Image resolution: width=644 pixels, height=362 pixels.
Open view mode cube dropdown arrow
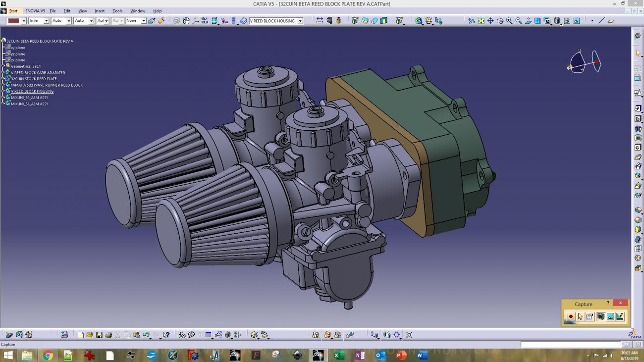561,24
